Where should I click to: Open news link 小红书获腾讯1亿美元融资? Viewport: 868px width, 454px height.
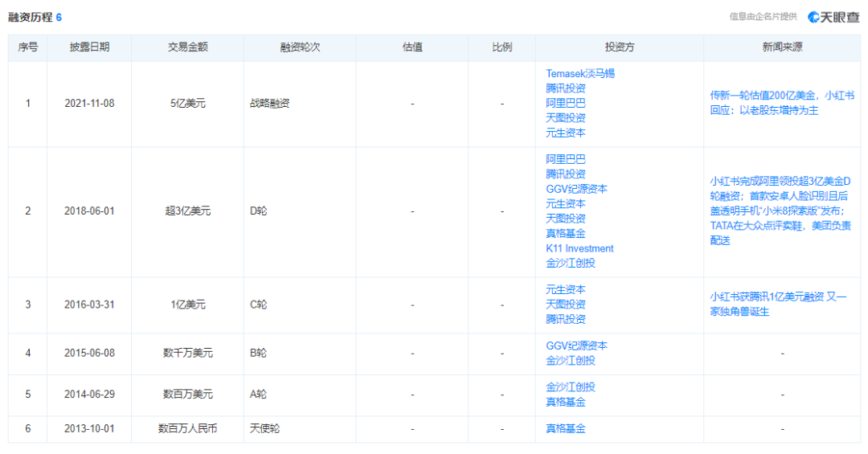coord(778,305)
